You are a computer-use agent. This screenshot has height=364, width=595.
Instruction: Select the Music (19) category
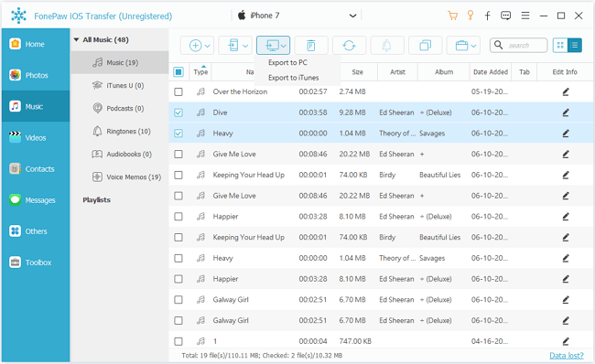120,62
